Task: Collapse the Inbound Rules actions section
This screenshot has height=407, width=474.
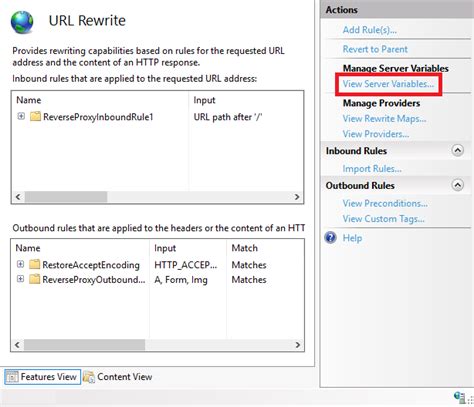Action: click(x=458, y=151)
